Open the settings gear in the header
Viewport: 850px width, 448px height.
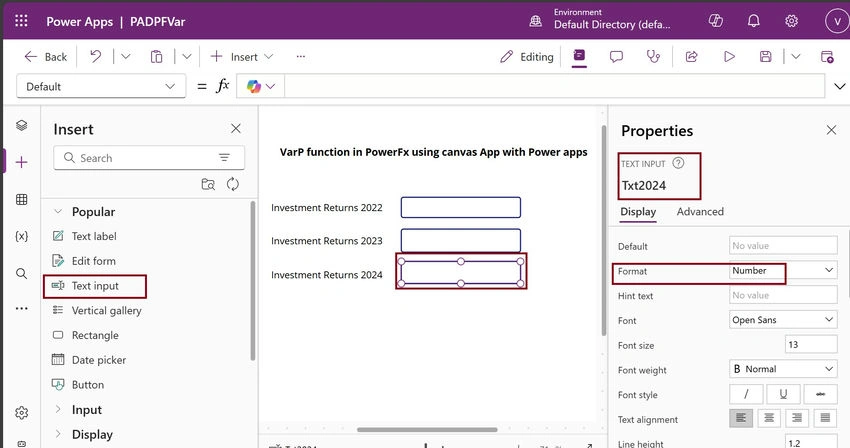tap(791, 21)
